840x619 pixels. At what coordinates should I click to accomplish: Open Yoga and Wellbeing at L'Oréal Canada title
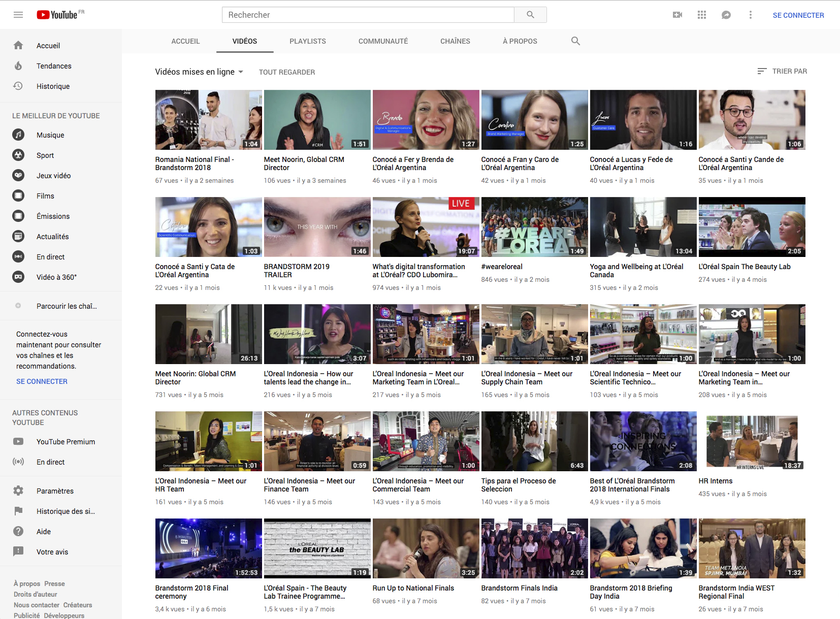[x=637, y=271]
